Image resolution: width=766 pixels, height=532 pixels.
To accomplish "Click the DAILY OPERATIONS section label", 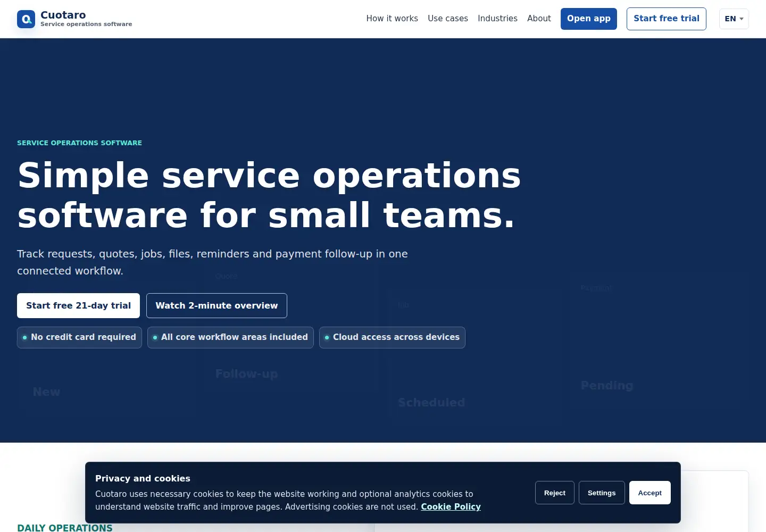I will 64,527.
